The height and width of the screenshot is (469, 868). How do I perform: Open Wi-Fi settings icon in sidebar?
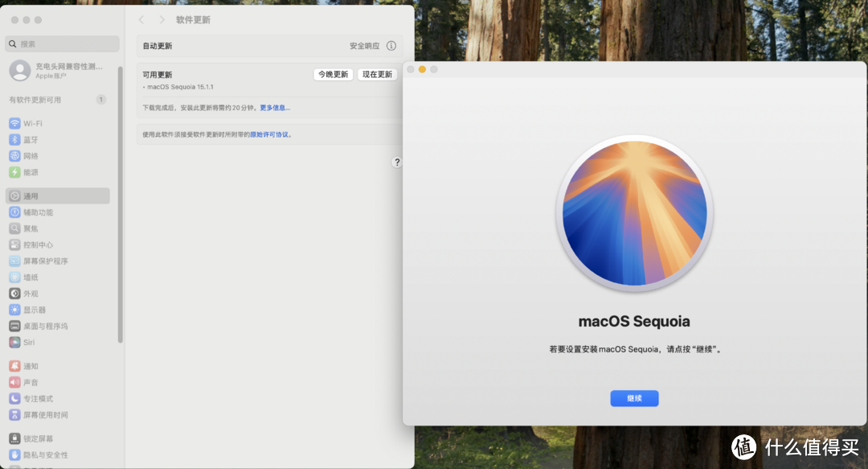coord(15,123)
